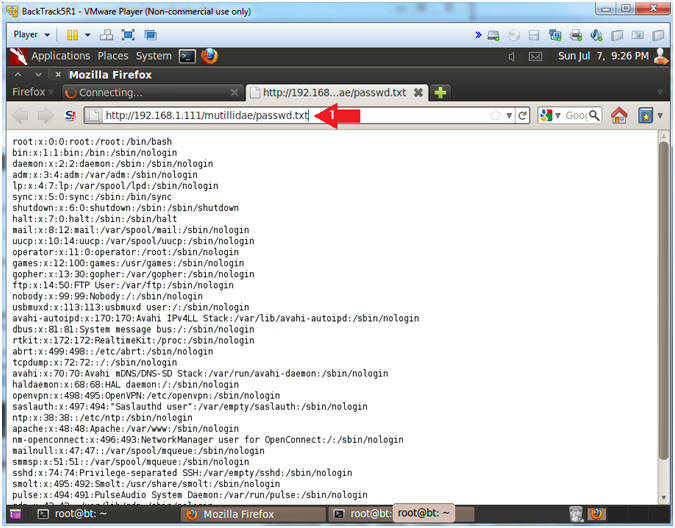Screen dimensions: 675x528
Task: Click the VMware Unity mode icon
Action: coord(150,35)
